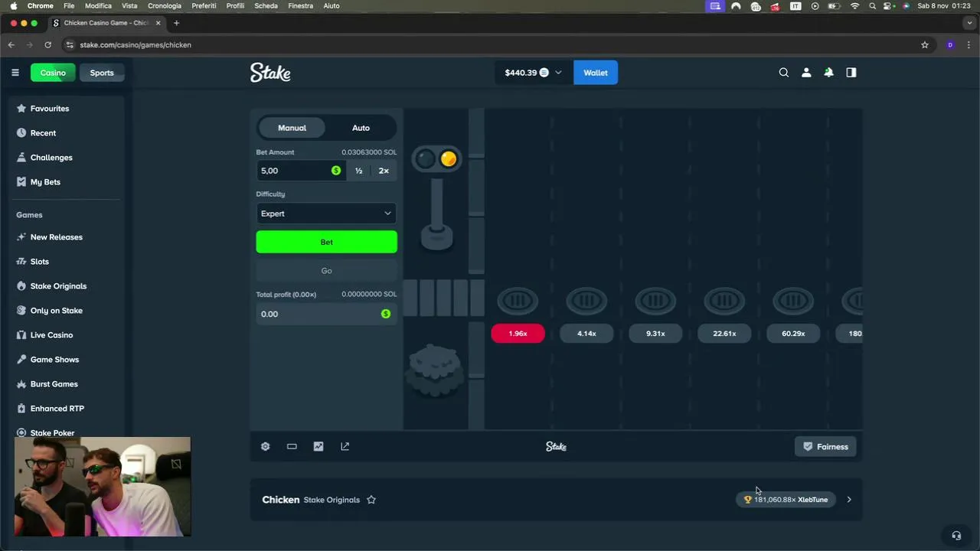Select the Casino section toggle
Viewport: 980px width, 551px height.
point(53,73)
